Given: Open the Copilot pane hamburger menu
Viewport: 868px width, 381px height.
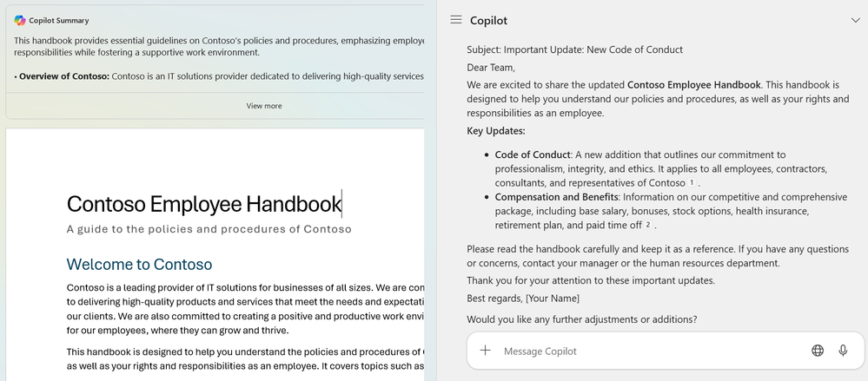Looking at the screenshot, I should (x=455, y=20).
